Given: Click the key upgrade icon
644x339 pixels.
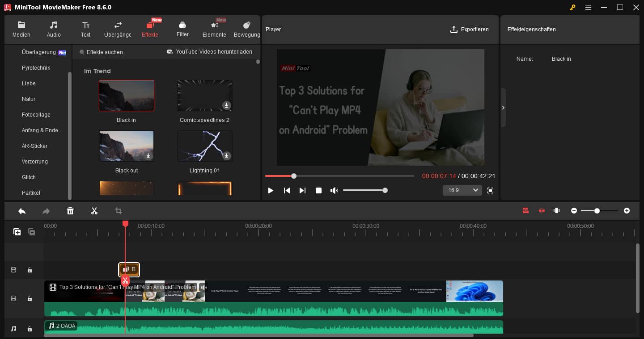Looking at the screenshot, I should point(572,7).
